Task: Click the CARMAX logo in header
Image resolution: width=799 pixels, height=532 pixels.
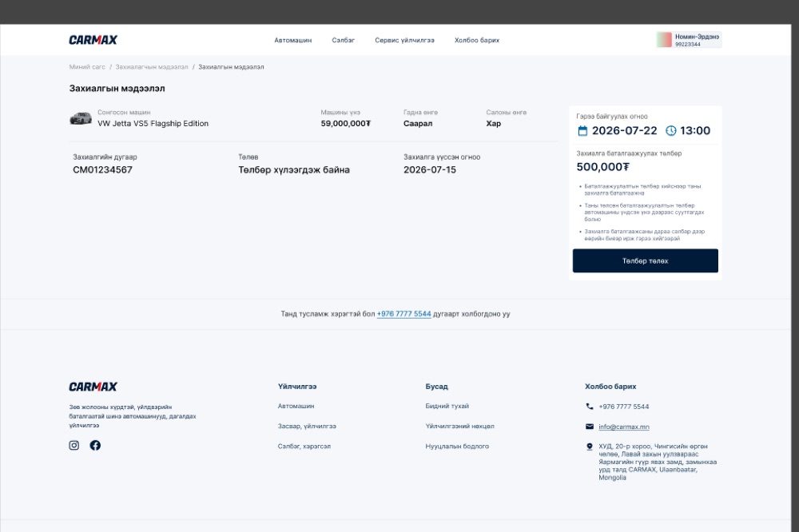Action: point(93,40)
